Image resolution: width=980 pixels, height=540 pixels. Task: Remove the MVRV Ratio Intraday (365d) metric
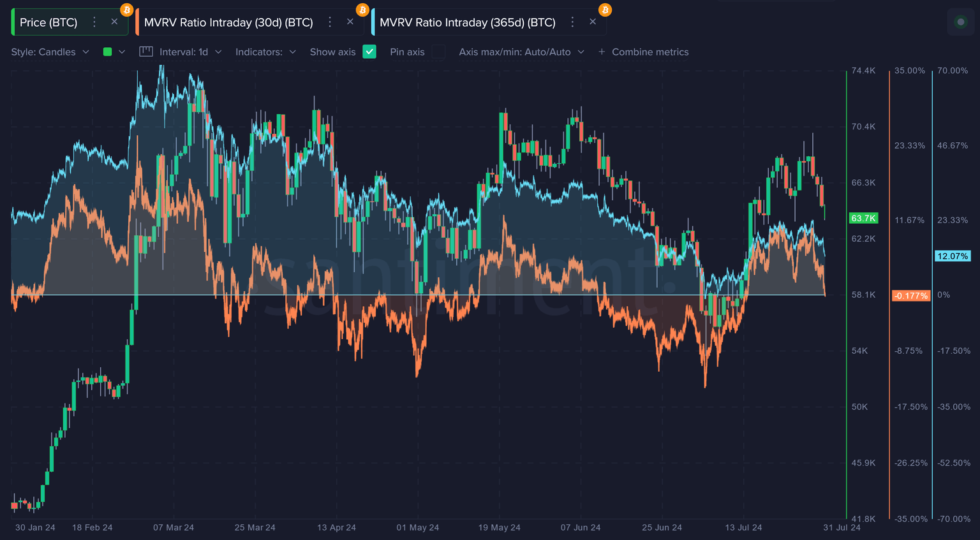(x=593, y=22)
